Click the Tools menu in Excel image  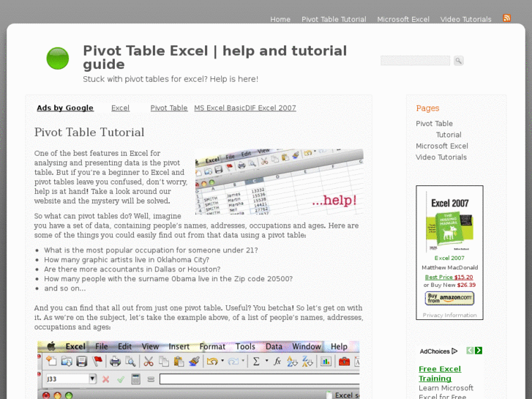click(x=245, y=346)
